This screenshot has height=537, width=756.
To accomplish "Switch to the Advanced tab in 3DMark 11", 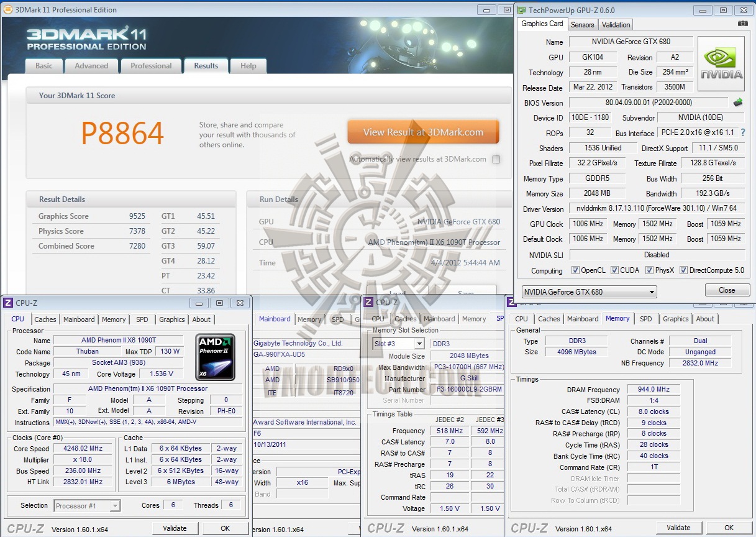I will tap(91, 66).
